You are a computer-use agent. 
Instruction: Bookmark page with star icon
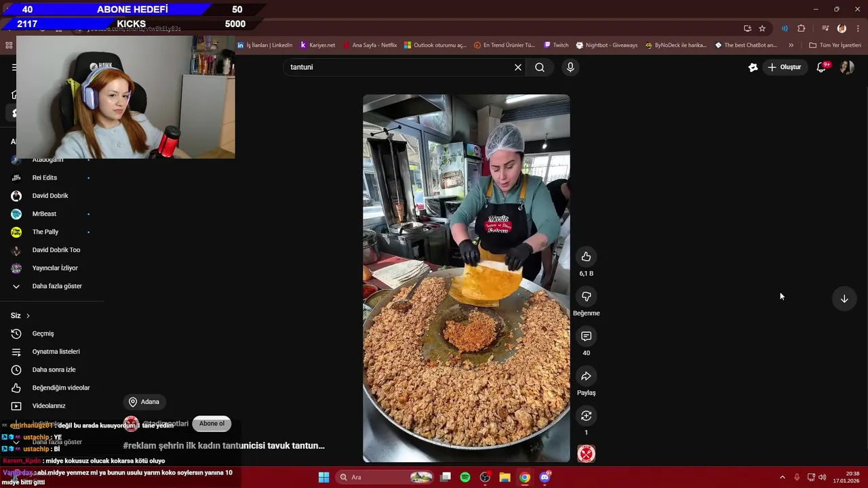click(762, 28)
